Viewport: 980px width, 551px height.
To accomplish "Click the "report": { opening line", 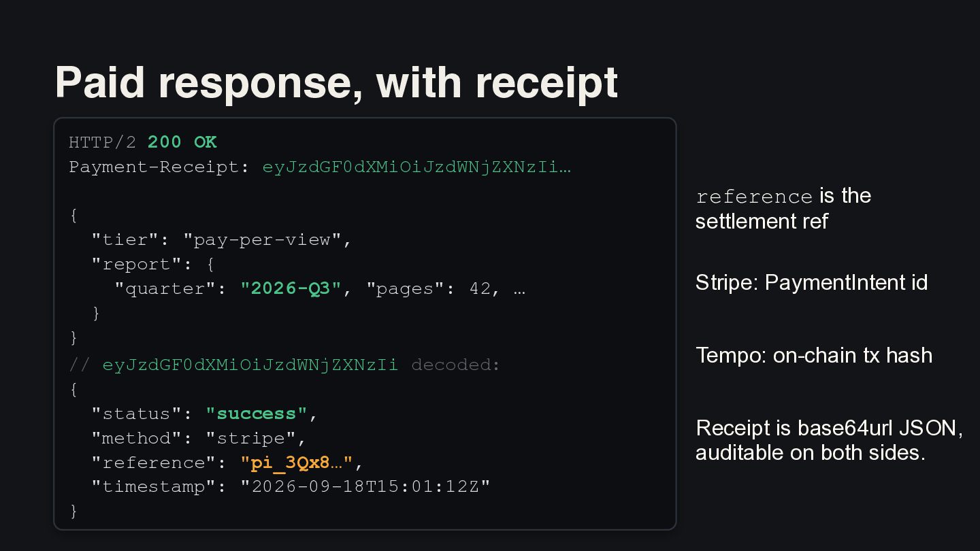I will 153,264.
